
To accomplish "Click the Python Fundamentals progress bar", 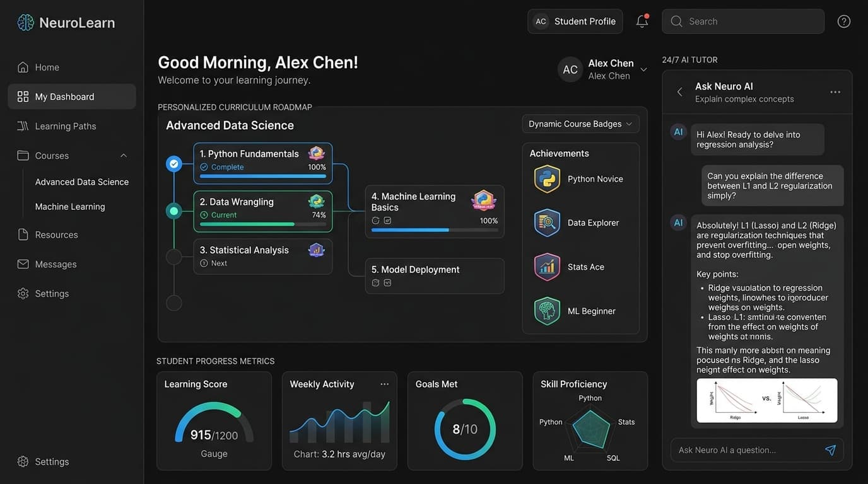I will click(x=262, y=176).
